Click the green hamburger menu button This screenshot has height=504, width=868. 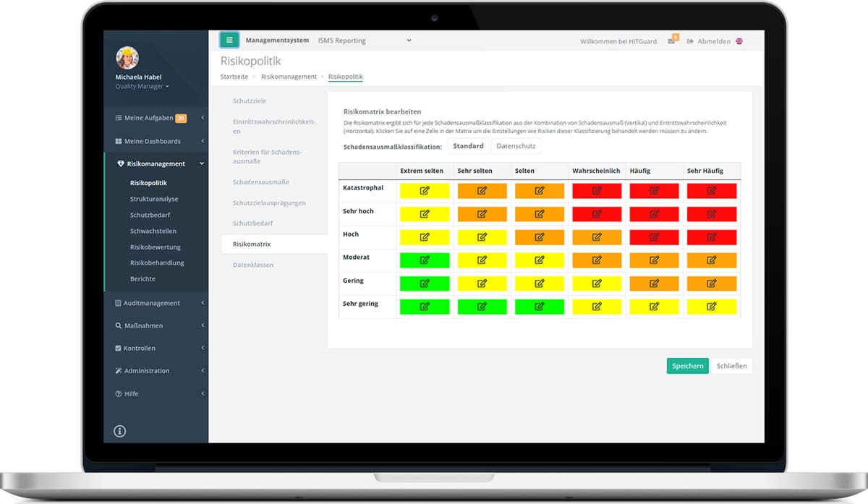pos(229,40)
